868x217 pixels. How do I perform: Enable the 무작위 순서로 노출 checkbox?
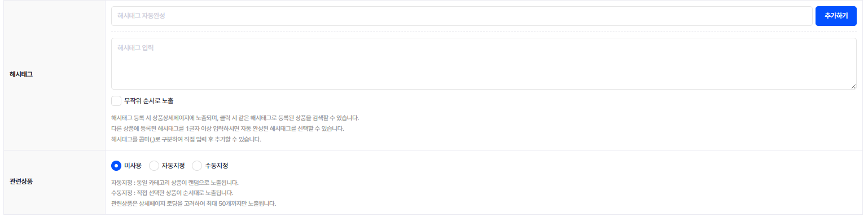116,101
